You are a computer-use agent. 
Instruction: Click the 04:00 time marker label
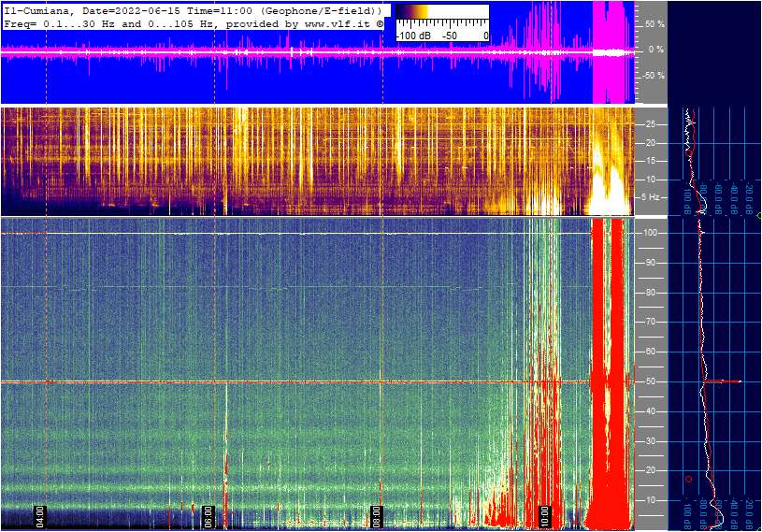[40, 516]
